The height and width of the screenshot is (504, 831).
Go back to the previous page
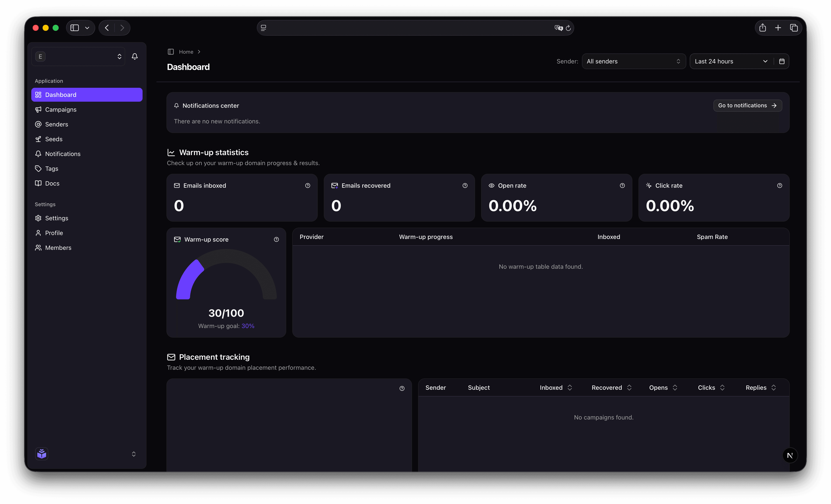pos(107,28)
